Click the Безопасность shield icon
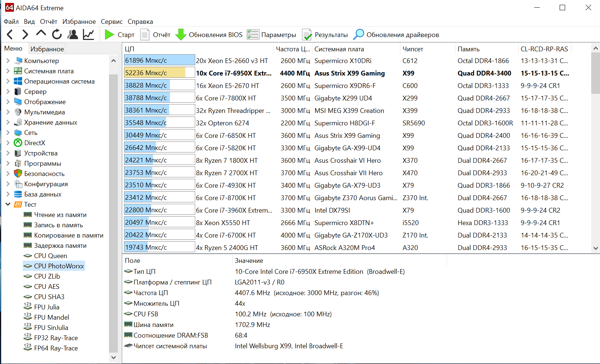 [18, 174]
